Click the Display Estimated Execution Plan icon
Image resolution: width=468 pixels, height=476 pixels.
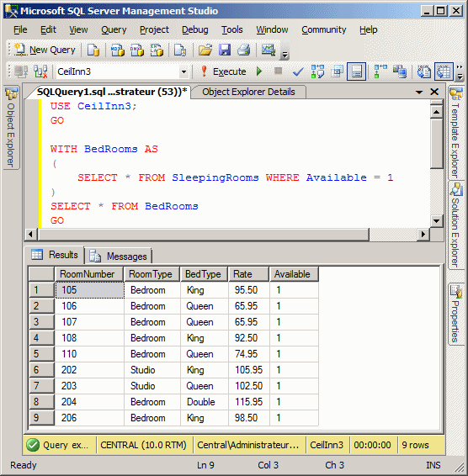(317, 72)
